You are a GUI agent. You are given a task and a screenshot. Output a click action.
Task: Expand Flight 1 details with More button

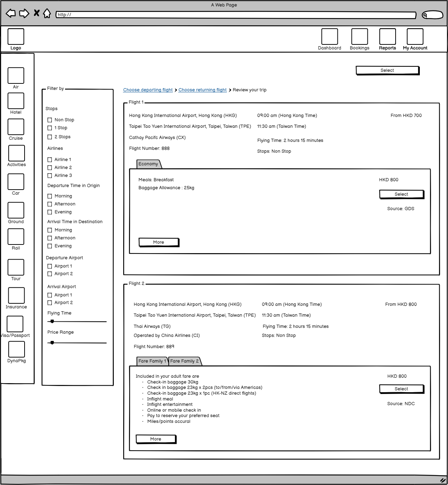(x=159, y=242)
